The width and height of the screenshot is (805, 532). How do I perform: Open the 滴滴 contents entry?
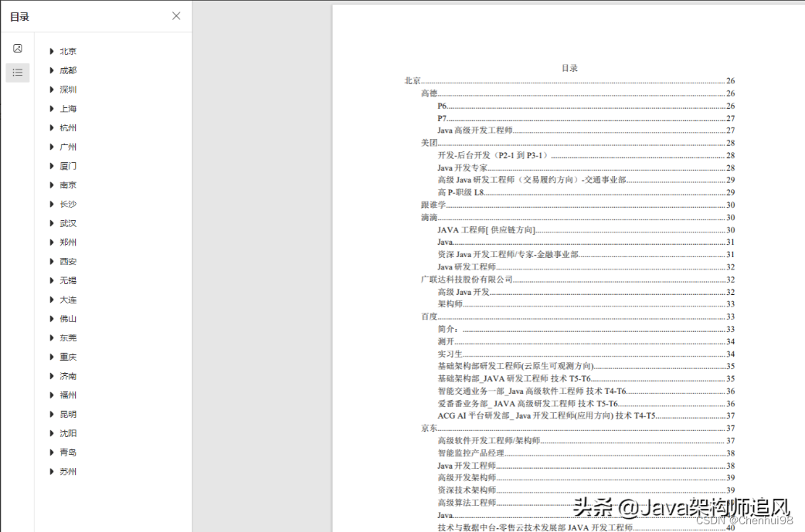click(578, 218)
